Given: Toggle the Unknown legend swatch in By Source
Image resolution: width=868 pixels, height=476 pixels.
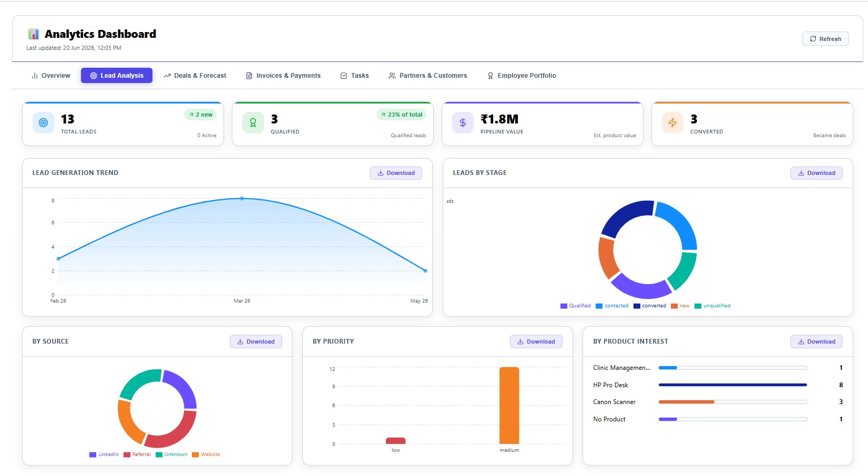Looking at the screenshot, I should (159, 454).
